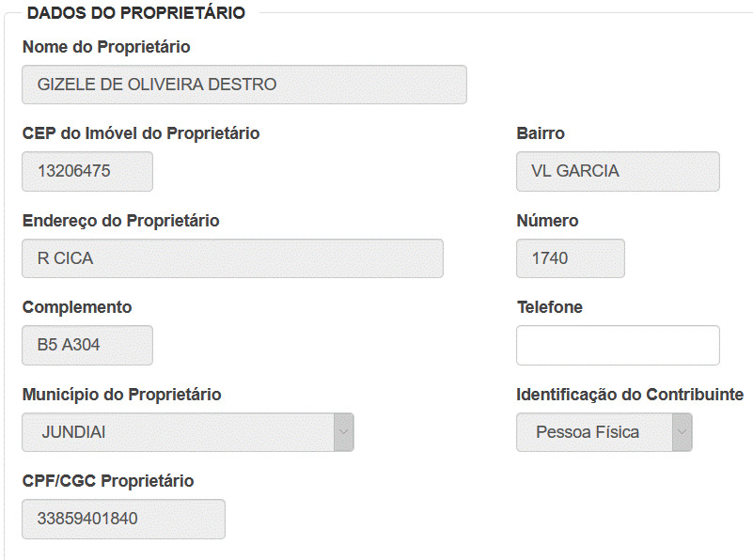Click the DADOS DO PROPRIETÁRIO section heading
753x560 pixels.
coord(136,13)
